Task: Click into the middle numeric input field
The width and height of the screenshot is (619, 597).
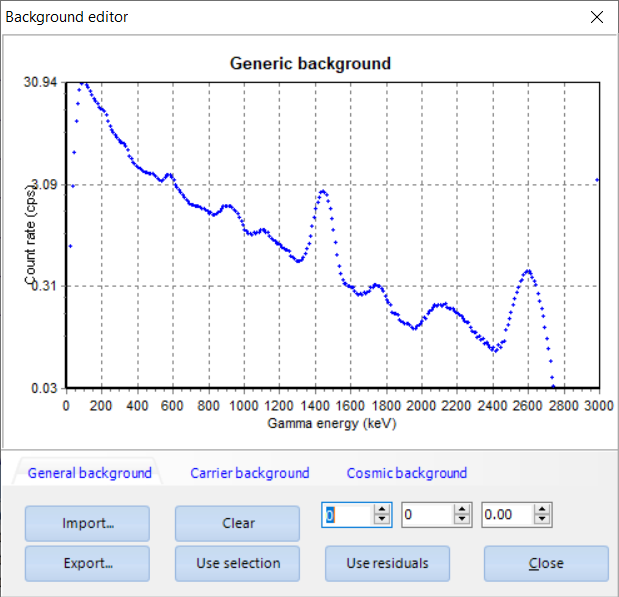Action: tap(427, 514)
